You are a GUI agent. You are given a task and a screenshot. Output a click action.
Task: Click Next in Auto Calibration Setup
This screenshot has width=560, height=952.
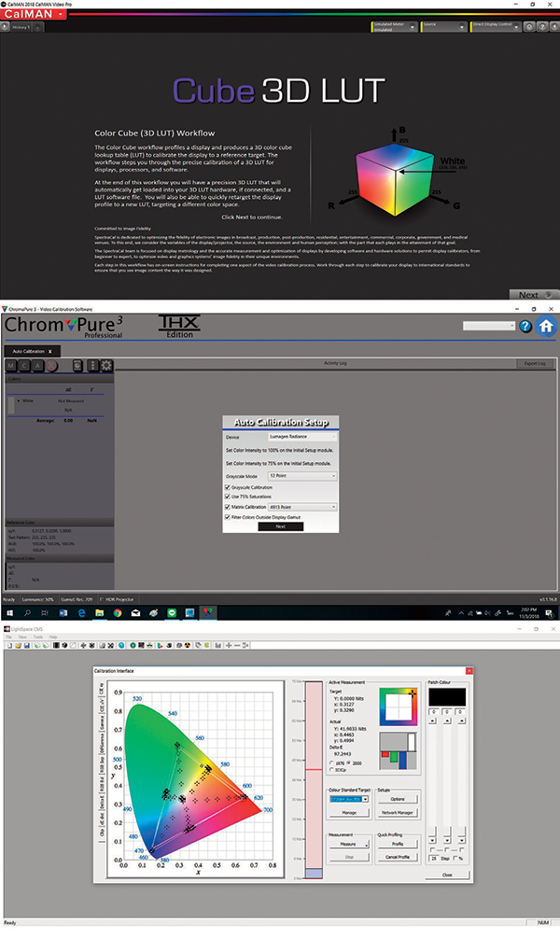pyautogui.click(x=281, y=526)
